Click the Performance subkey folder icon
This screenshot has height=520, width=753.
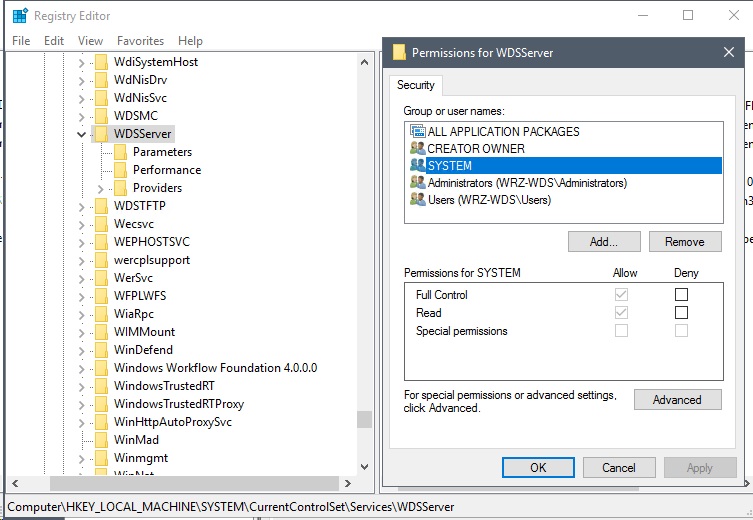(121, 170)
